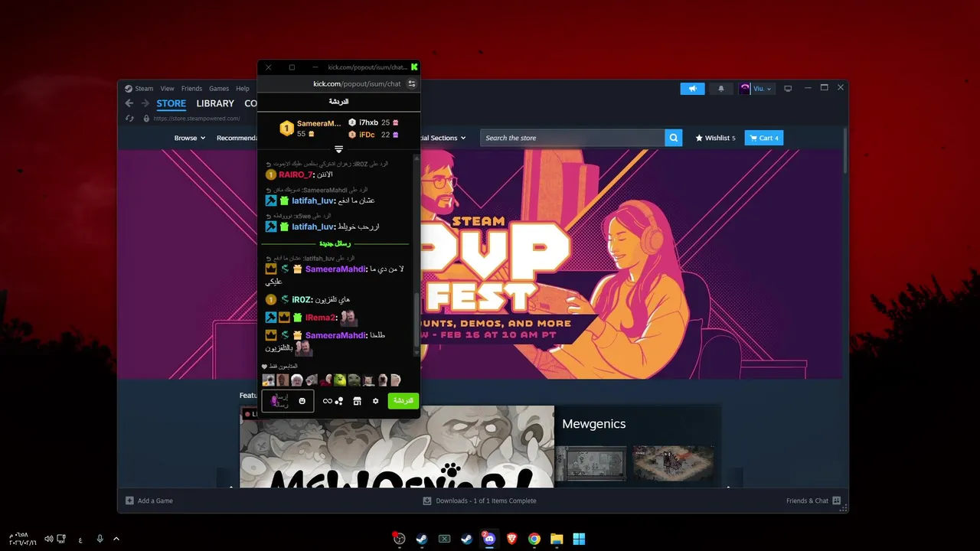
Task: Open Friends & Chat in Steam
Action: click(813, 500)
